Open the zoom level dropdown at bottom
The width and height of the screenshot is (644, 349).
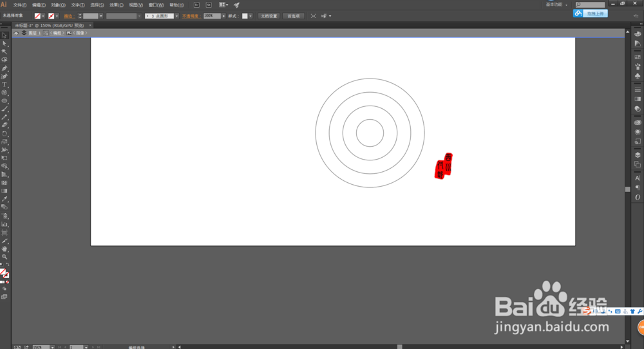[53, 347]
